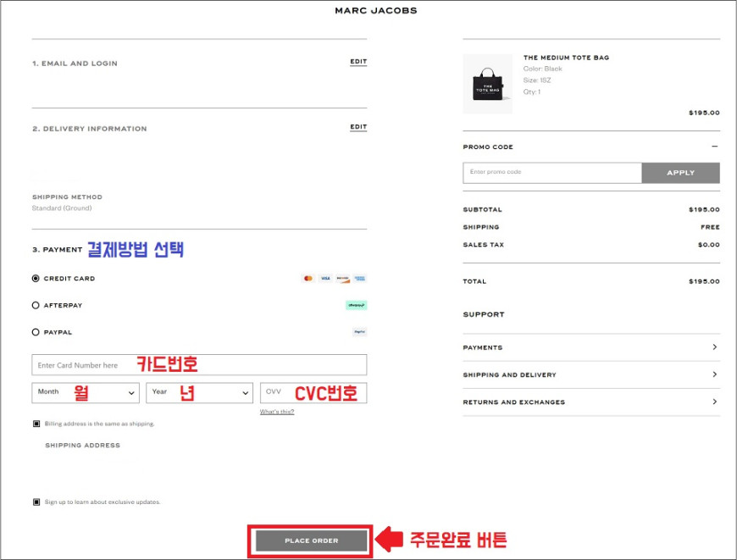The width and height of the screenshot is (737, 560).
Task: Click the Apply promo code button
Action: tap(680, 173)
